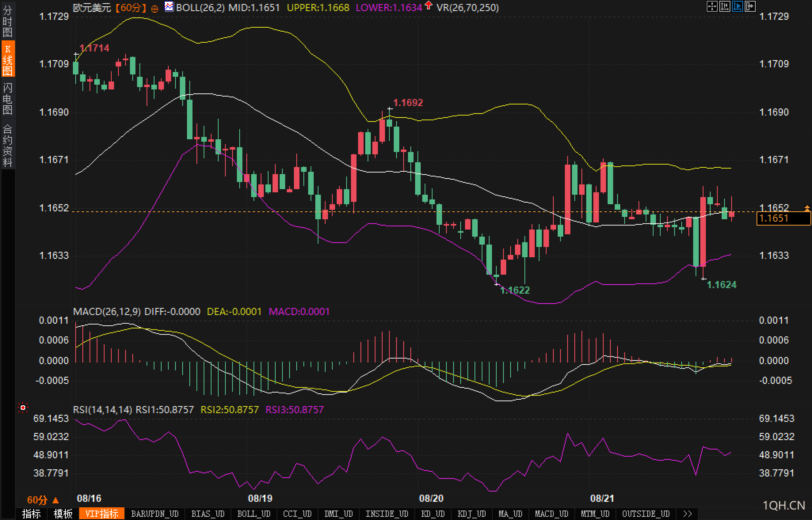This screenshot has height=520, width=812.
Task: Open the 指标 tab at the bottom
Action: click(x=31, y=514)
